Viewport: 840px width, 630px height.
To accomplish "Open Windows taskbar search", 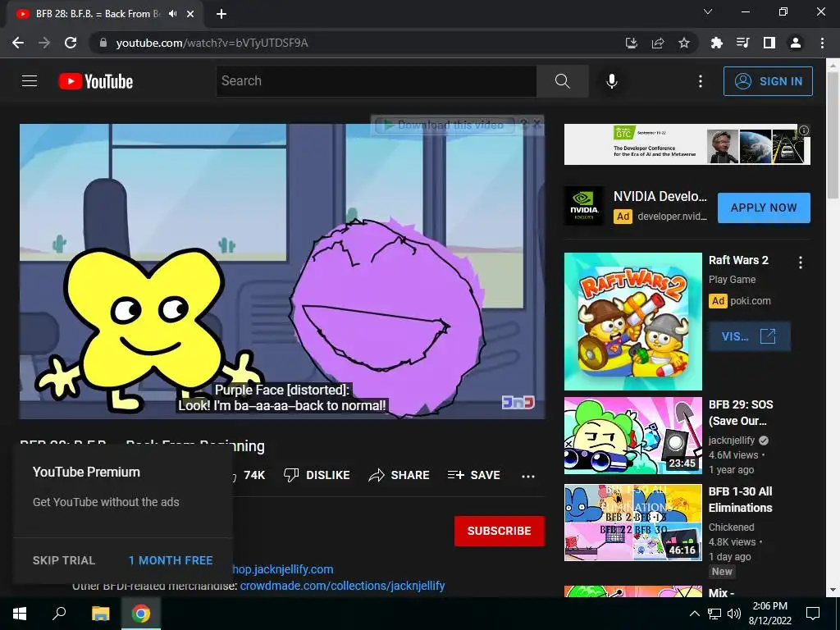I will point(59,614).
